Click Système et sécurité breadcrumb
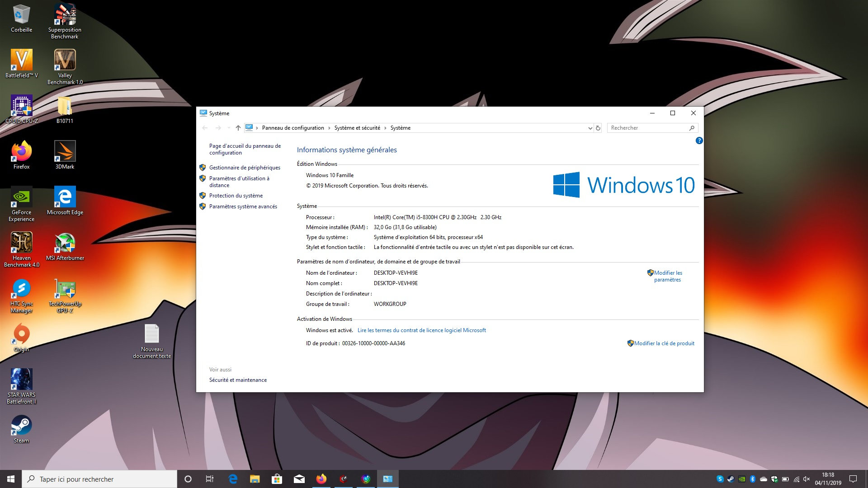The width and height of the screenshot is (868, 488). coord(357,128)
